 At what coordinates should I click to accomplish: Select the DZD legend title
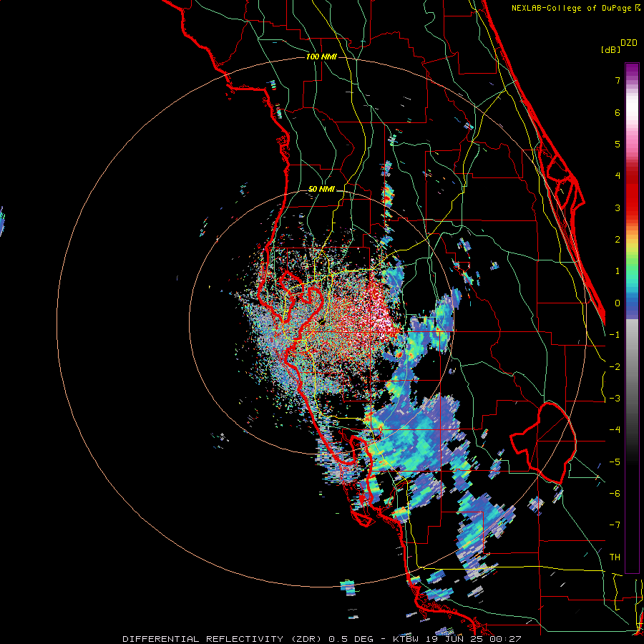coord(629,43)
